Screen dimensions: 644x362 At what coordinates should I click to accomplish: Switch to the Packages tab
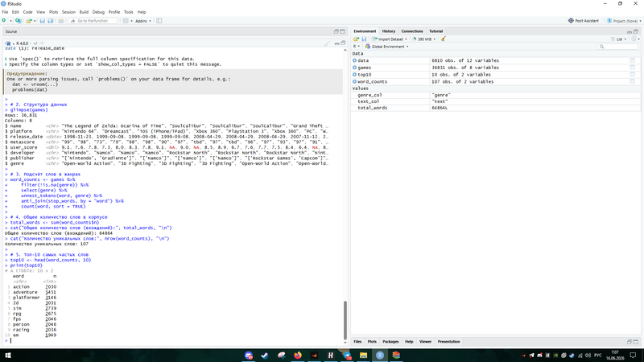coord(390,341)
